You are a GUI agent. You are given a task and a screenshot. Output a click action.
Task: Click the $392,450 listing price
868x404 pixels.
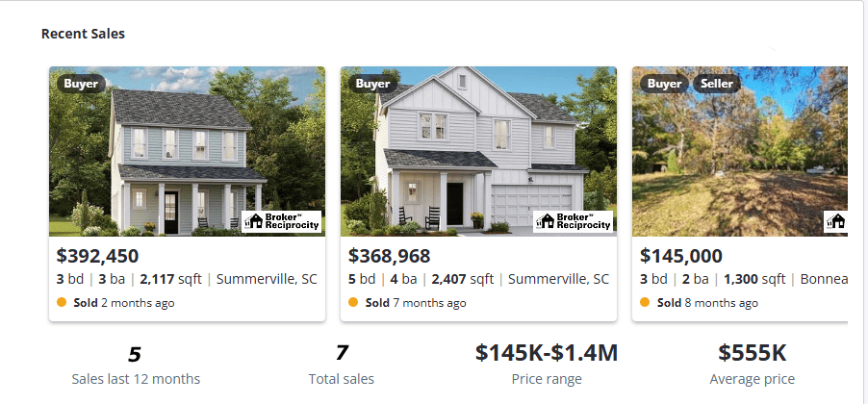[97, 256]
